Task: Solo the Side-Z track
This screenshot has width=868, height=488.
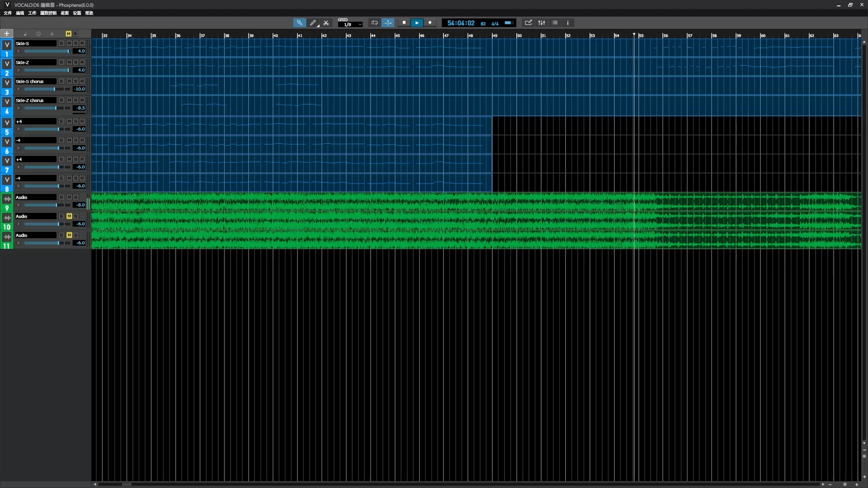Action: (76, 62)
